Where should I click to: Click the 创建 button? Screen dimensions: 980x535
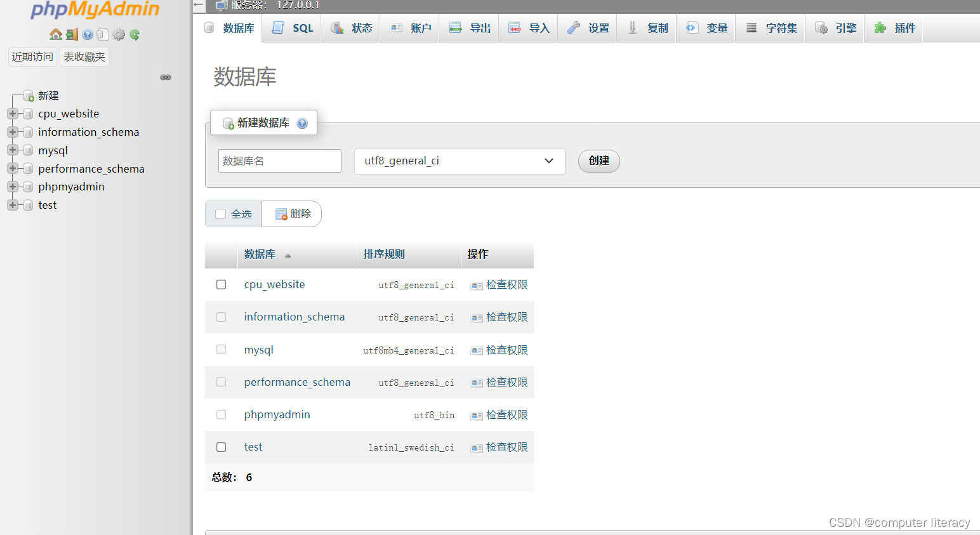point(599,161)
